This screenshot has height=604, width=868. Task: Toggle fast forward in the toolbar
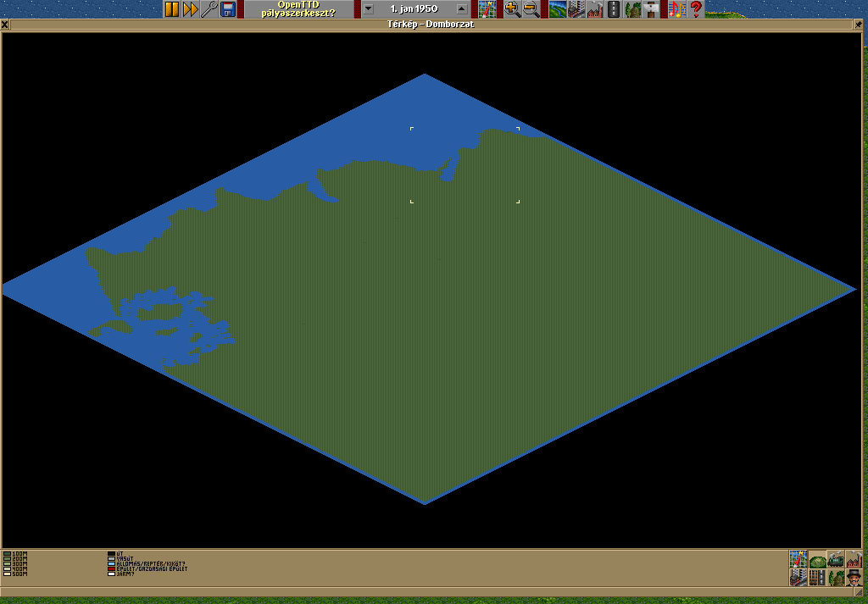pos(191,8)
